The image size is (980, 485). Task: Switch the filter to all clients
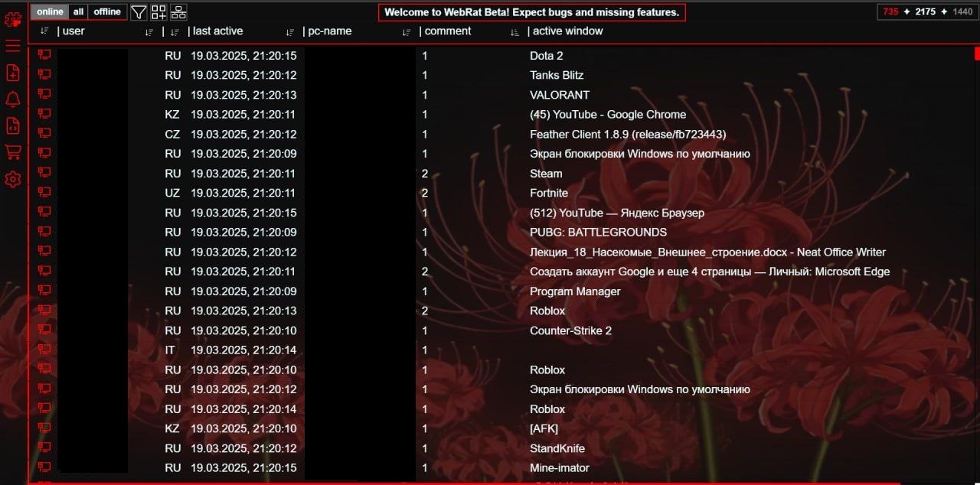coord(79,11)
